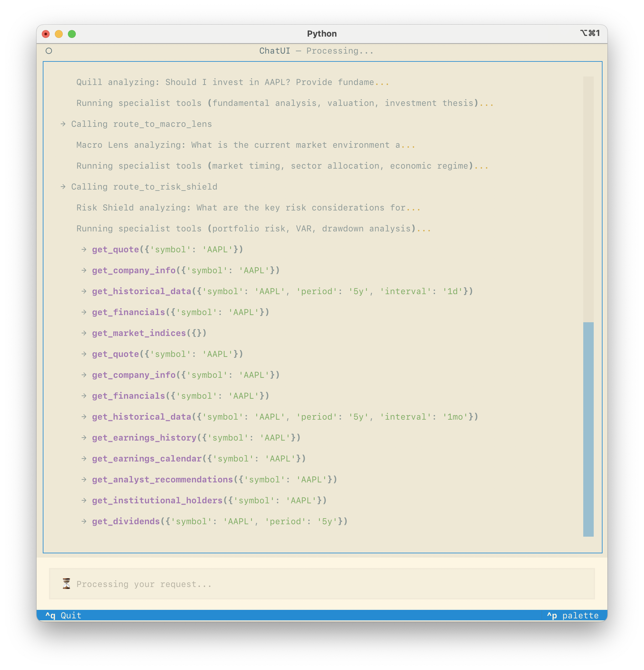Click arrow next to get_dividends call

84,521
